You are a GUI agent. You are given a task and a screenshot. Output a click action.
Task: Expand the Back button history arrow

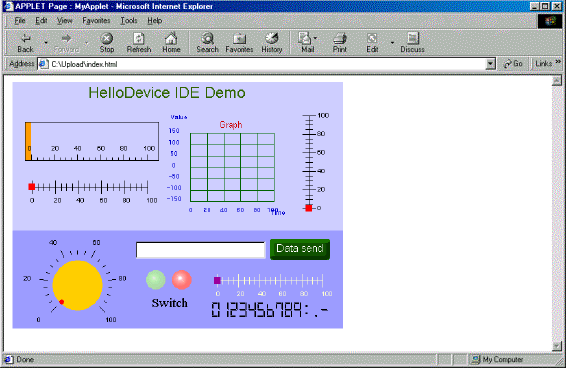pyautogui.click(x=45, y=43)
